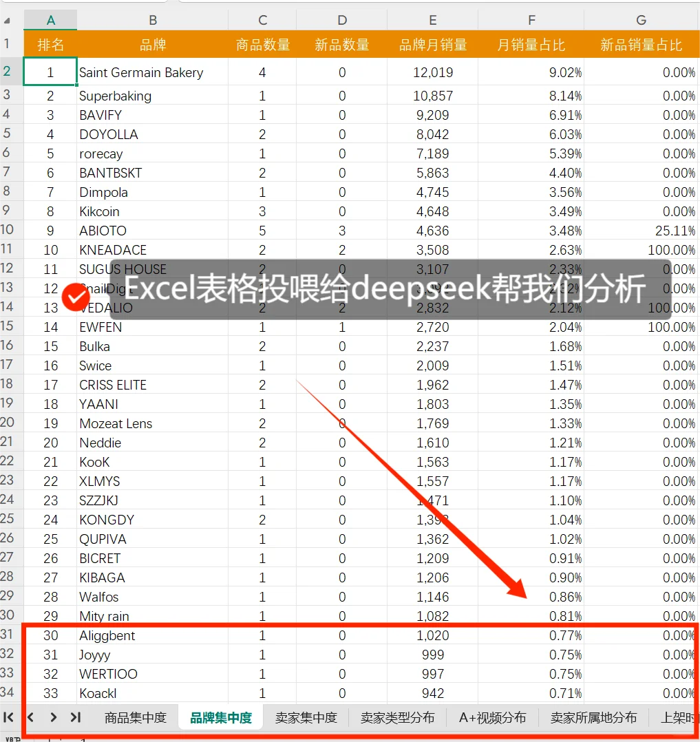Select the cell showing 12,019 monthly sales
Viewport: 700px width, 742px height.
432,72
